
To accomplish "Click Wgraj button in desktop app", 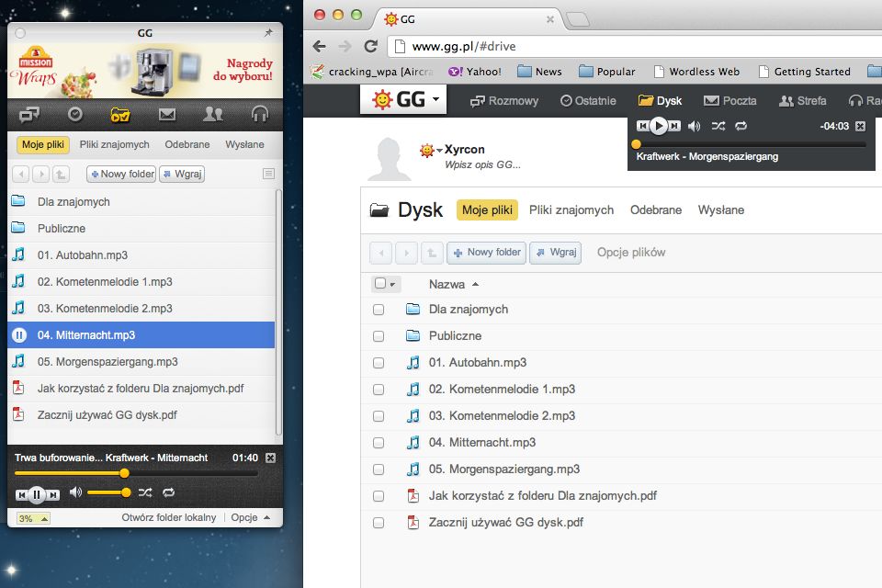I will [182, 174].
